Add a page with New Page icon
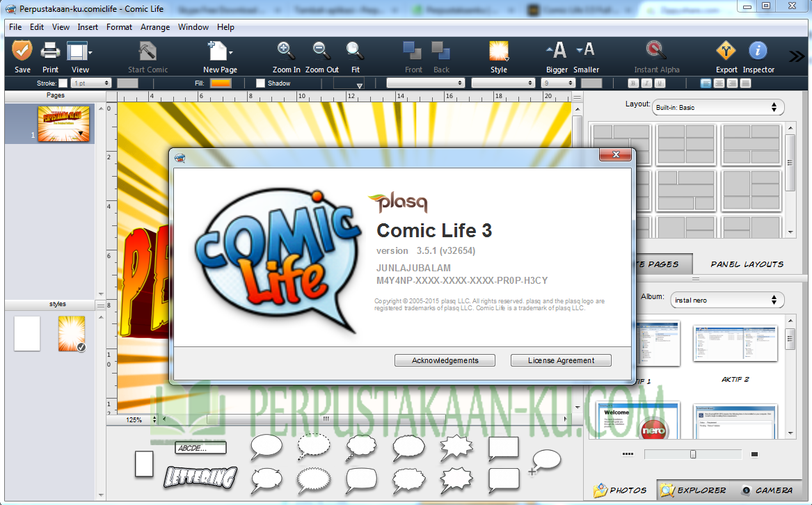The width and height of the screenshot is (812, 505). pos(218,51)
